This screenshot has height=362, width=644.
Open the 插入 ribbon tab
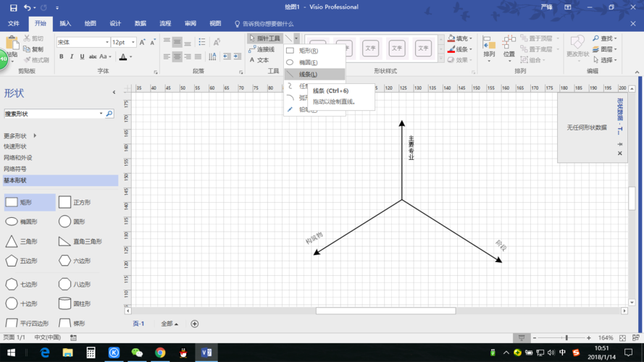[x=65, y=23]
